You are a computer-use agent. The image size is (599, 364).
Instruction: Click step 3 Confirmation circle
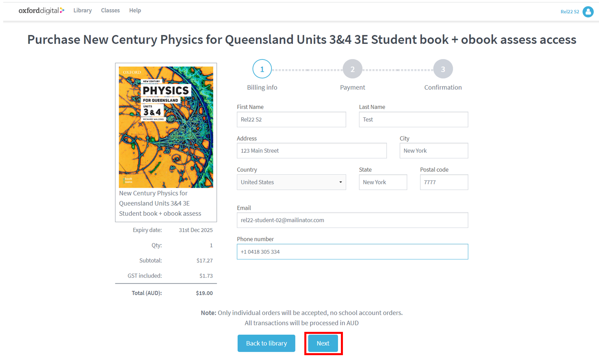click(x=443, y=69)
